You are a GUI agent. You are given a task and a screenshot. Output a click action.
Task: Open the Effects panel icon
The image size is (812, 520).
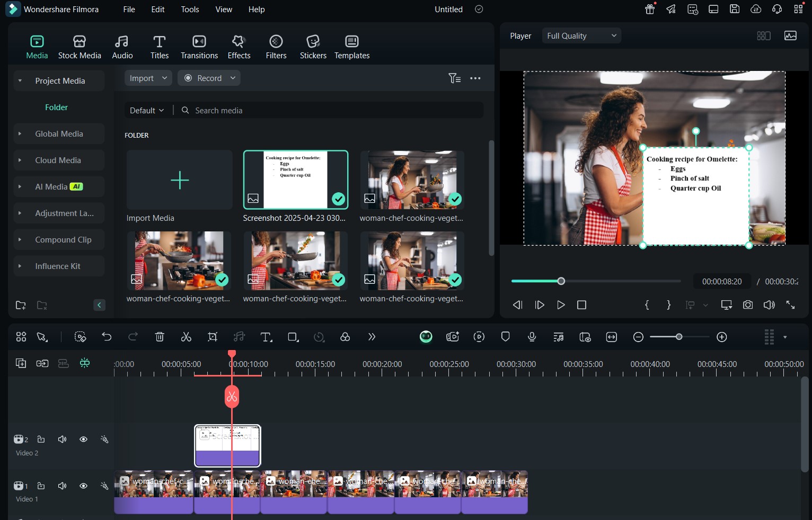click(x=239, y=47)
